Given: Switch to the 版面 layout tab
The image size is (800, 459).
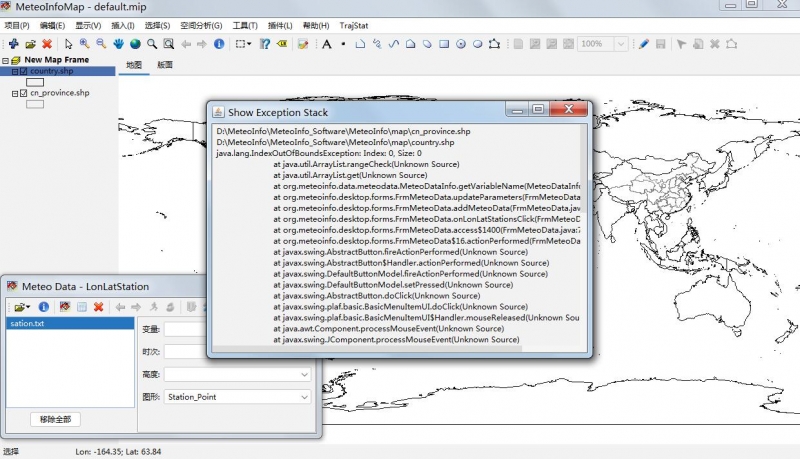Looking at the screenshot, I should click(x=165, y=65).
